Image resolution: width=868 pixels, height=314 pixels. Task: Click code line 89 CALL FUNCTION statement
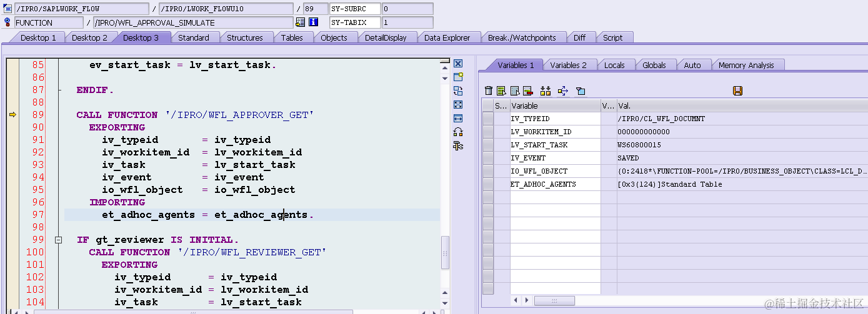point(195,115)
